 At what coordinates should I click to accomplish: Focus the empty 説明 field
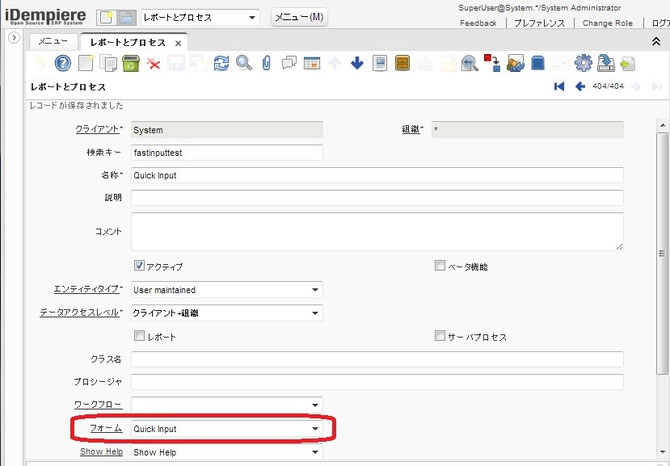[377, 197]
